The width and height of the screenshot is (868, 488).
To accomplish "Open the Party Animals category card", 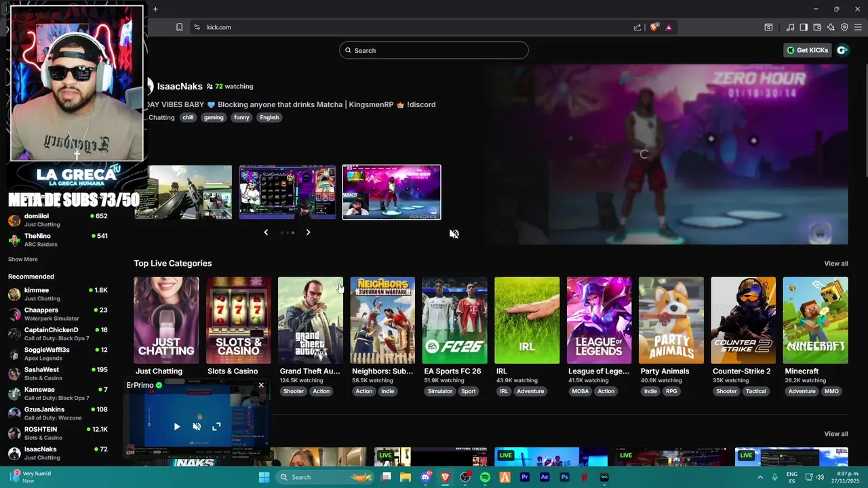I will coord(671,321).
